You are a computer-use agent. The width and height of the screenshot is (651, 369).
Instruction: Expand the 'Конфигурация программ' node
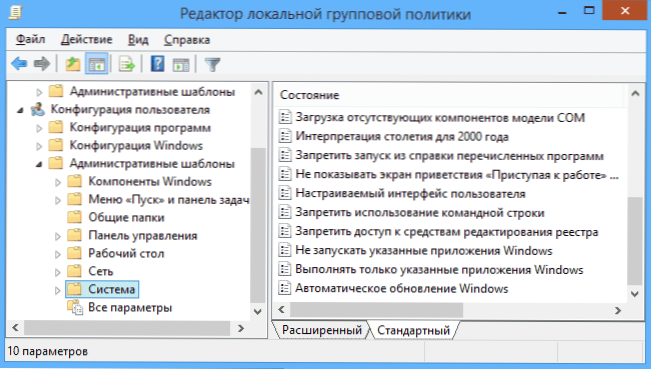pyautogui.click(x=39, y=128)
